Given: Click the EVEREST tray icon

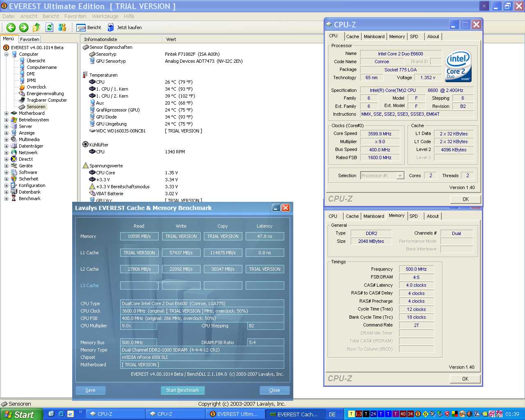Looking at the screenshot, I should (x=418, y=414).
